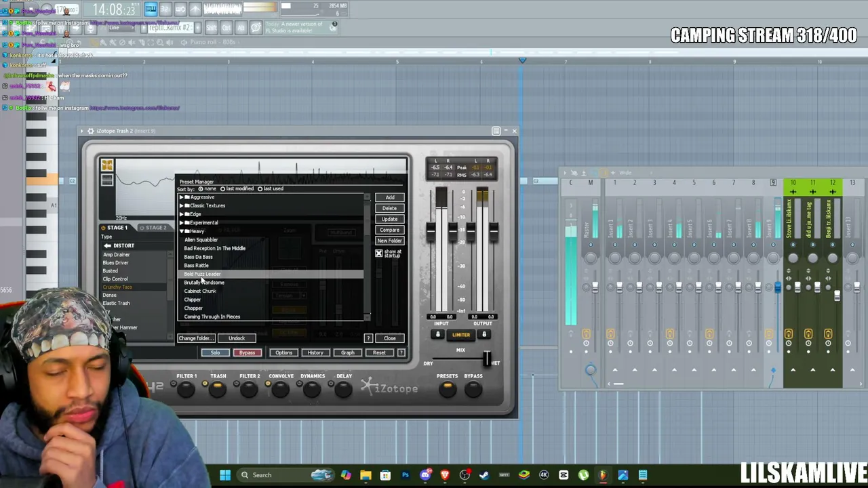Click the Filter 1 module knob
The width and height of the screenshot is (868, 488).
pos(185,389)
